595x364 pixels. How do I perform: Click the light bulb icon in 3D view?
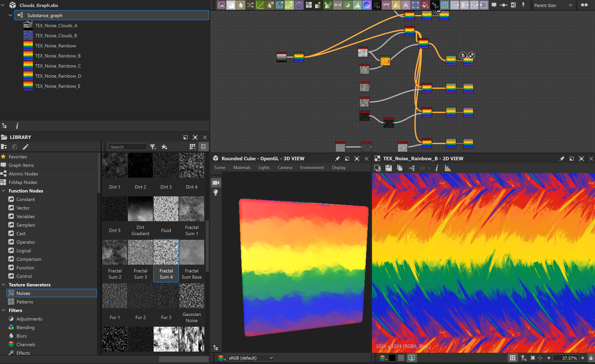[216, 192]
